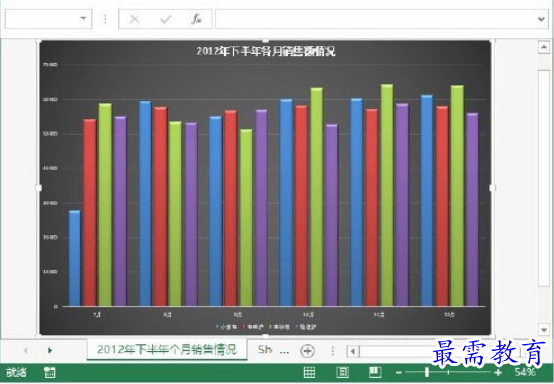The image size is (554, 384).
Task: Click the chart legend at bottom
Action: click(266, 327)
